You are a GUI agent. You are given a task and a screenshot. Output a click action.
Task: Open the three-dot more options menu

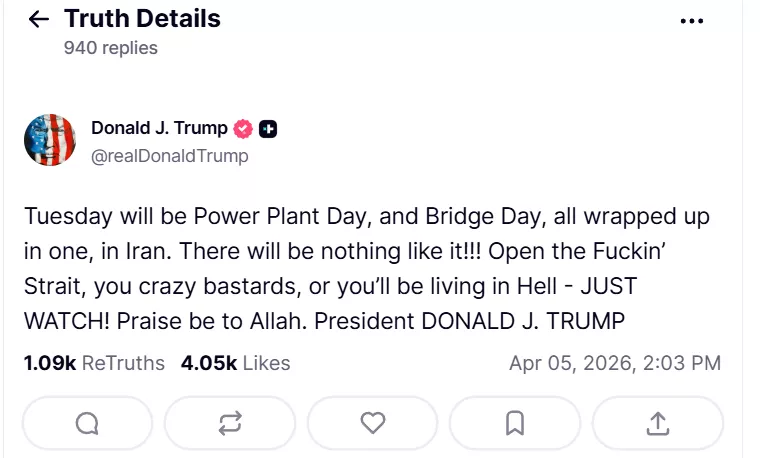[692, 21]
